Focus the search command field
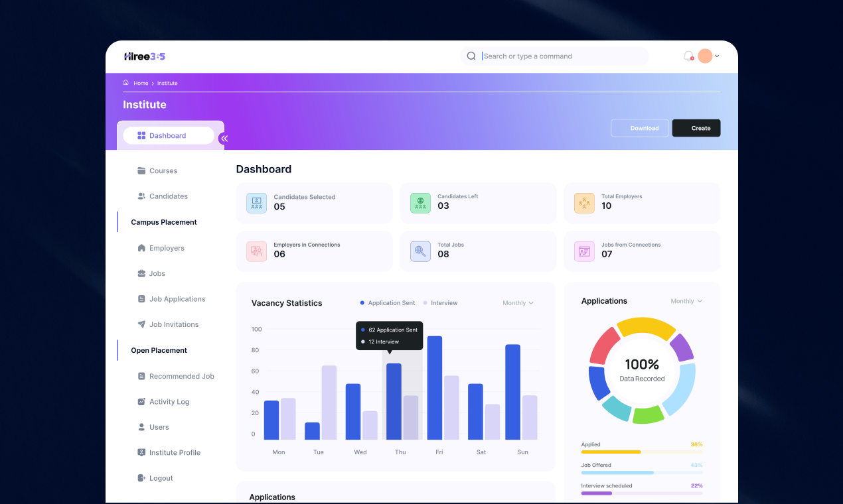 [554, 56]
